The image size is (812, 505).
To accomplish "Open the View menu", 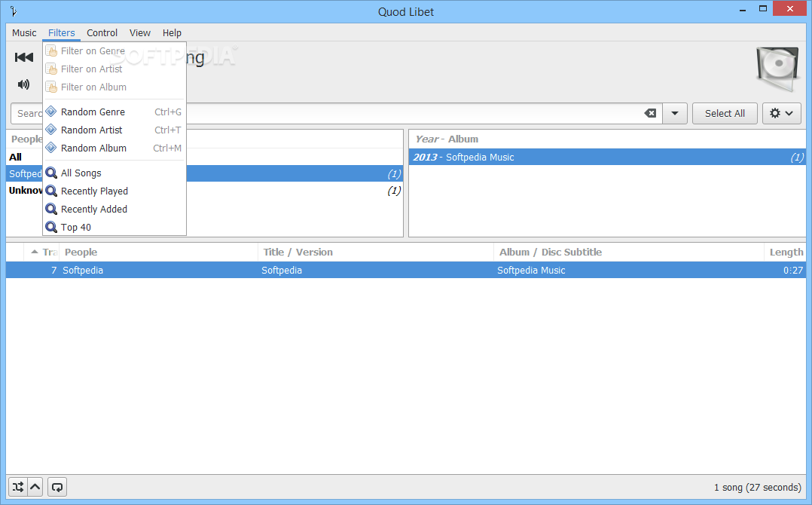I will click(x=140, y=32).
